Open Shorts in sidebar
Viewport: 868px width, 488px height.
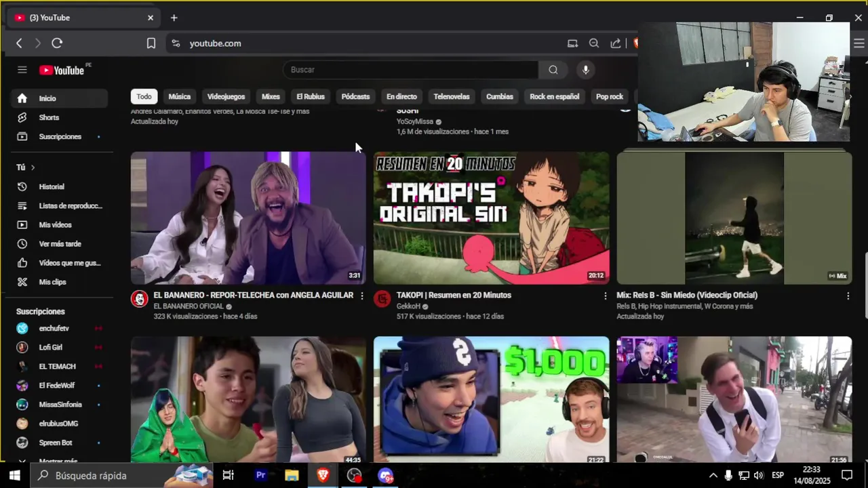tap(59, 117)
